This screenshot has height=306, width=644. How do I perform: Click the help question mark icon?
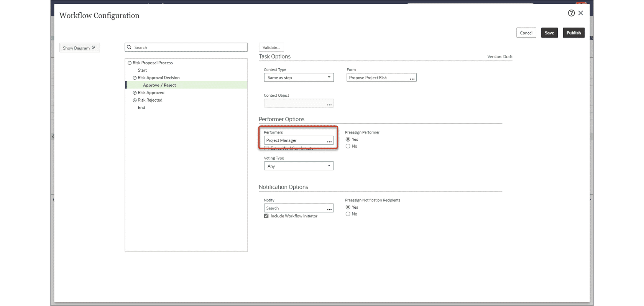(x=571, y=13)
